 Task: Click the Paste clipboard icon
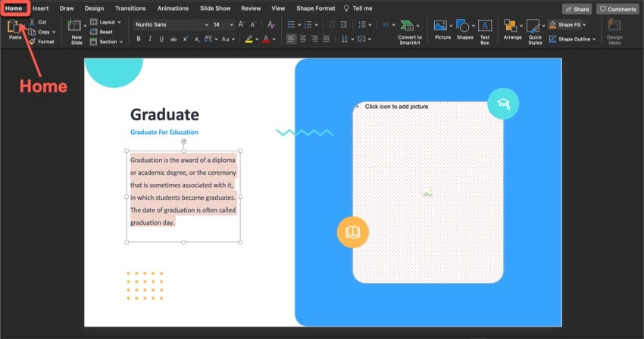coord(14,28)
